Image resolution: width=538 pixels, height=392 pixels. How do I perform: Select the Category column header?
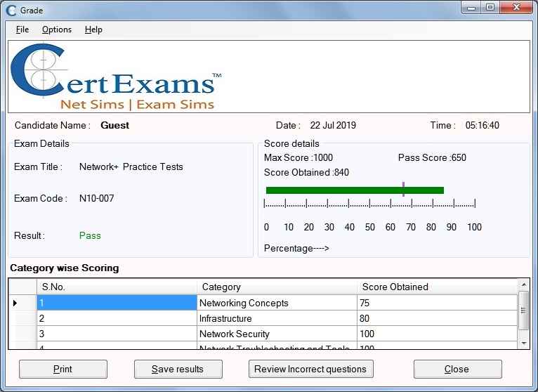277,287
